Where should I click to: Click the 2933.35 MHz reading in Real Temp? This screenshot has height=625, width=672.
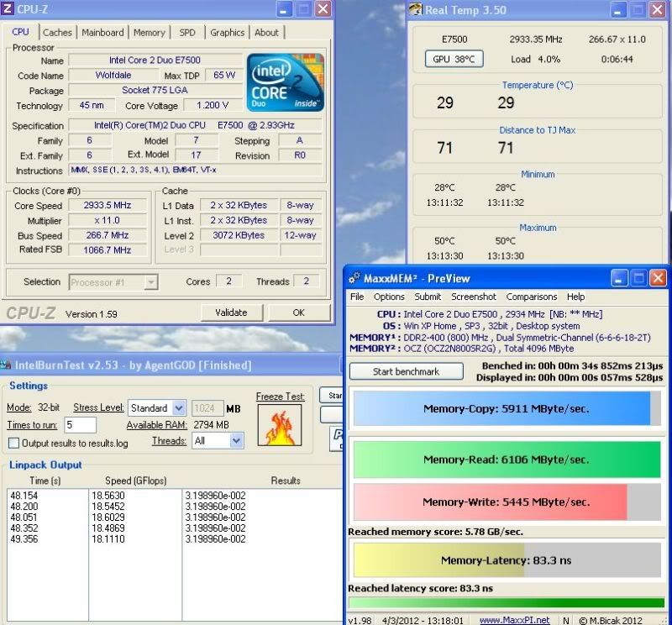(536, 39)
